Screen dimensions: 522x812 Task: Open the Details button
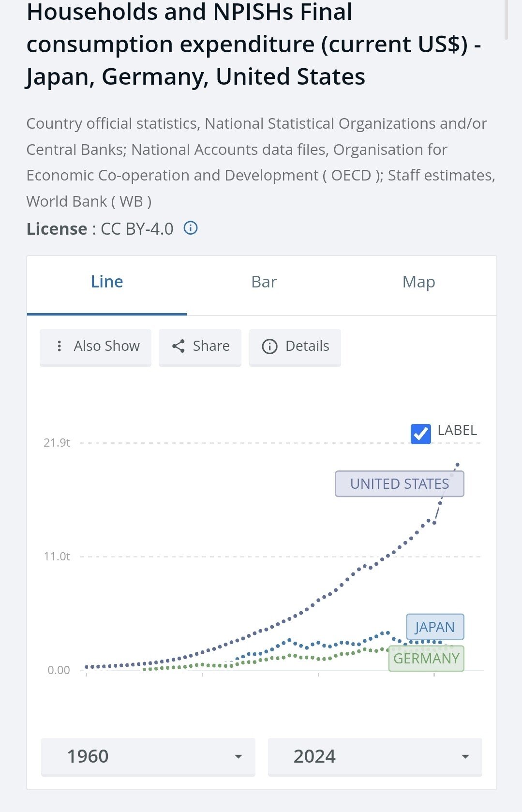(x=295, y=346)
